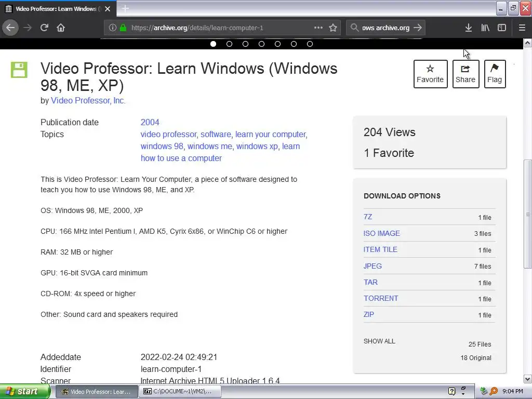Viewport: 532px width, 399px height.
Task: Open the learn your computer topic
Action: pos(271,135)
